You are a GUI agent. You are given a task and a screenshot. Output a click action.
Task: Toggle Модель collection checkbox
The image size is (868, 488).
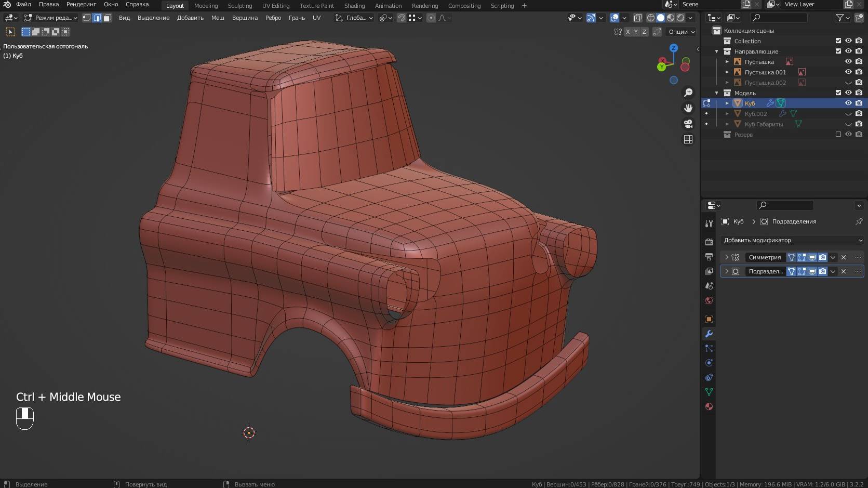(x=838, y=93)
